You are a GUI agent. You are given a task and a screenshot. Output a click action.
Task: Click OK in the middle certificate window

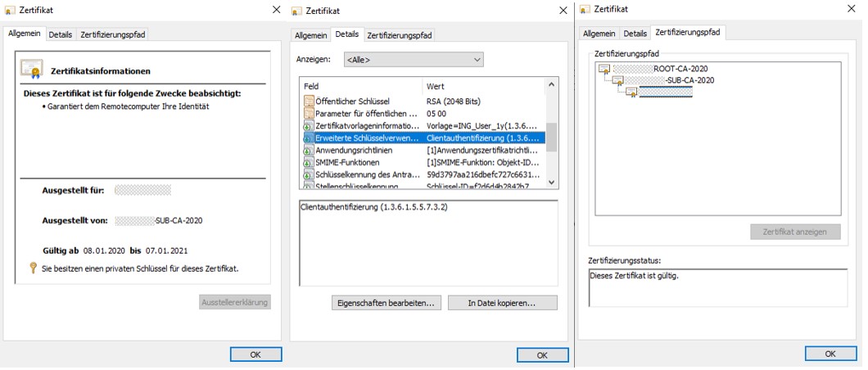pyautogui.click(x=542, y=355)
